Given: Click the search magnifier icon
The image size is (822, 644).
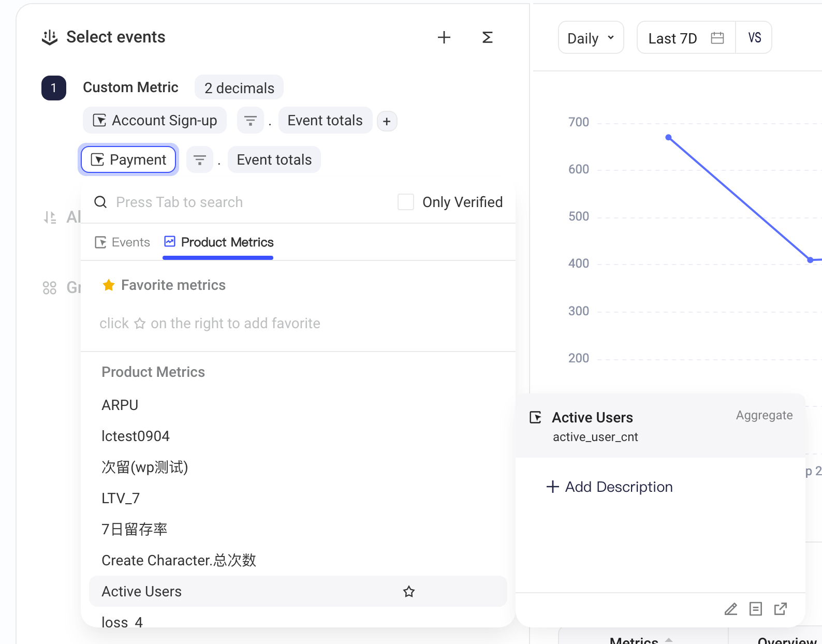Looking at the screenshot, I should [100, 202].
